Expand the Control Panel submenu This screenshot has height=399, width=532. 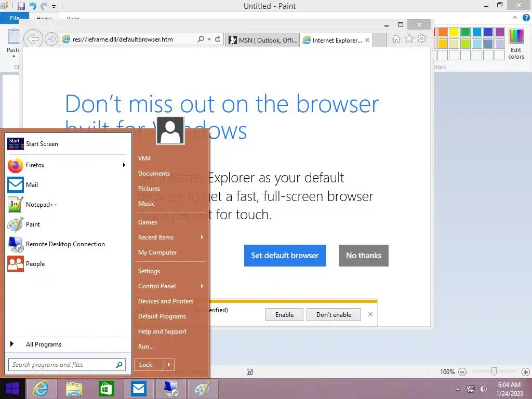[x=170, y=286]
